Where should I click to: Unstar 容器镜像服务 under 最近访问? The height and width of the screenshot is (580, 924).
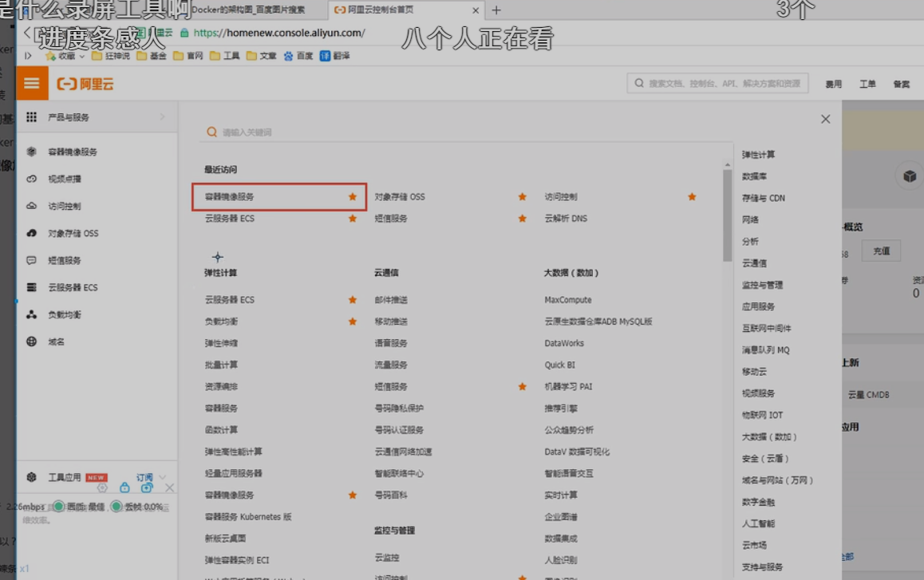[353, 197]
